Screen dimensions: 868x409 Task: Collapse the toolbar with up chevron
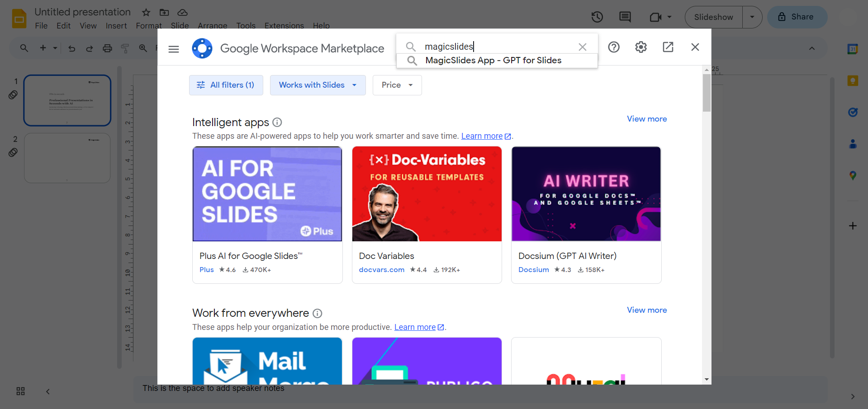[812, 48]
